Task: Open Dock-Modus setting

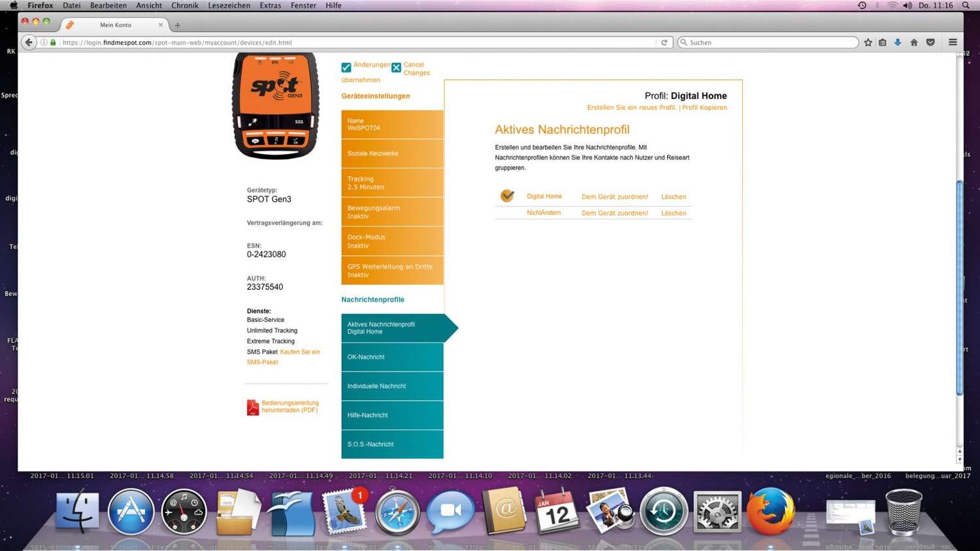Action: coord(392,241)
